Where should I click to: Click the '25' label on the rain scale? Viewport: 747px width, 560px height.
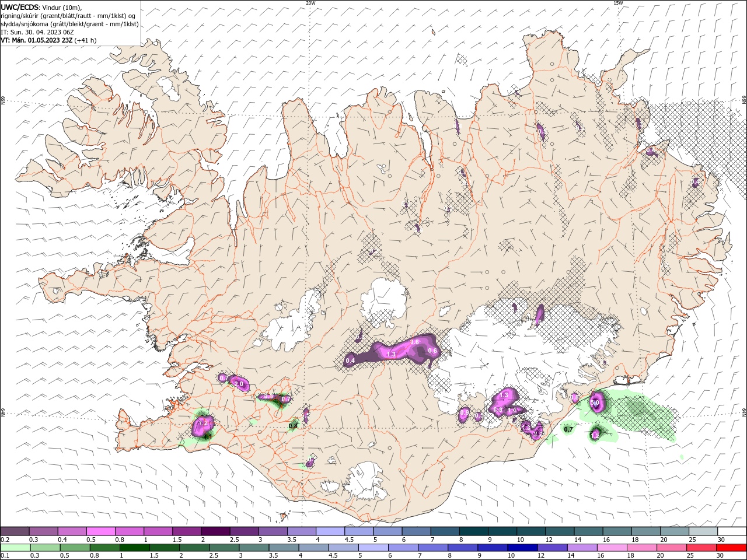(690, 556)
